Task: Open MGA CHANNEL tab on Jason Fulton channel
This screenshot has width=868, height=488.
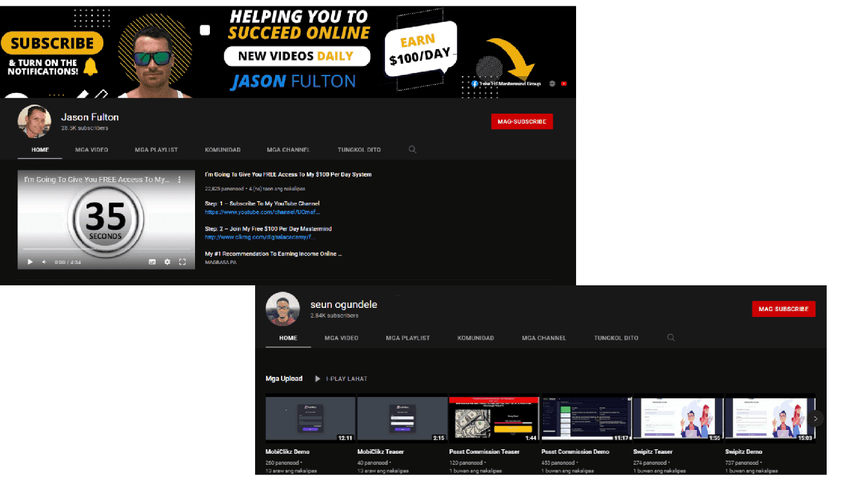Action: click(x=289, y=149)
